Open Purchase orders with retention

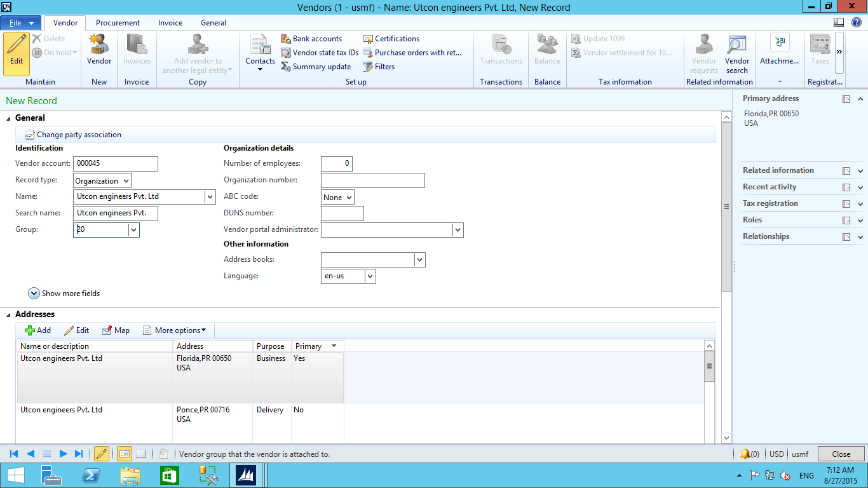pos(412,53)
